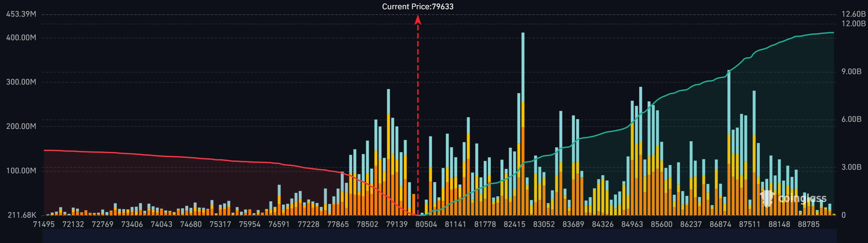Click the 83689 price tick label
The height and width of the screenshot is (243, 868).
point(574,225)
